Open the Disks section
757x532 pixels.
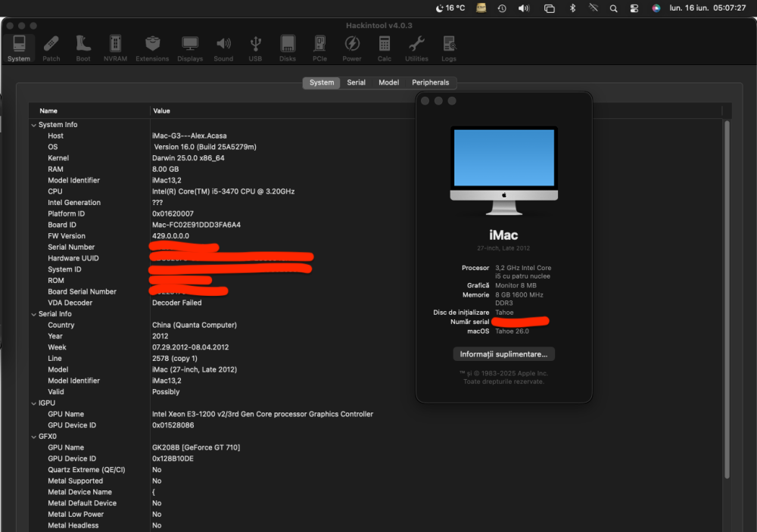(287, 48)
